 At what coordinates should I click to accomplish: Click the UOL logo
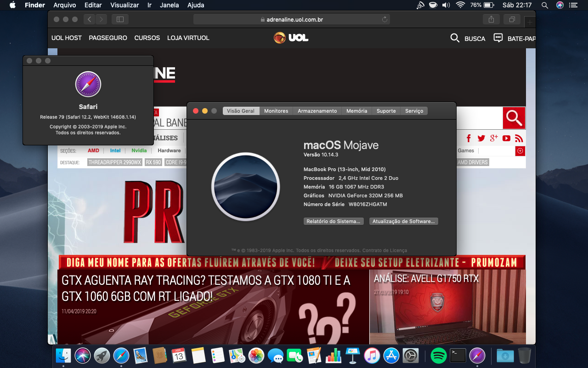tap(291, 38)
